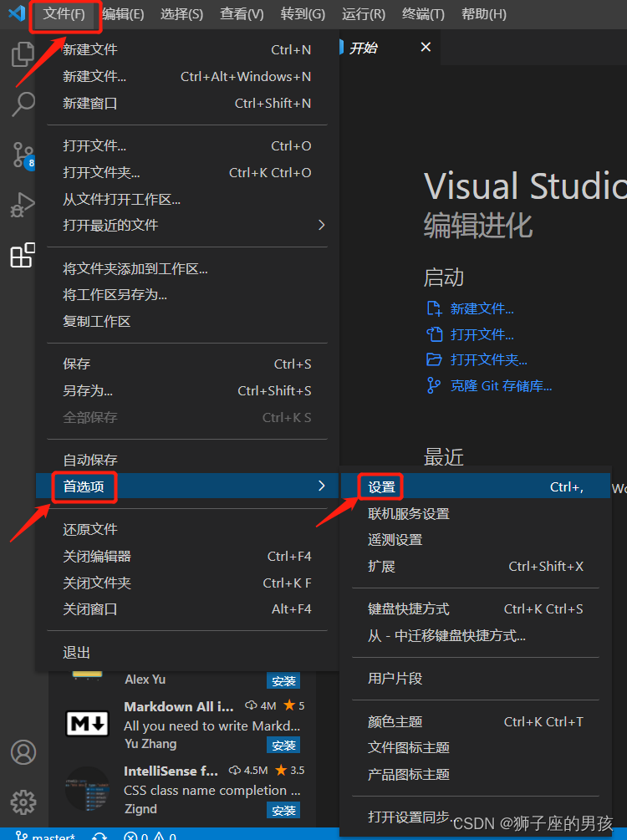Expand the 首选项 submenu
This screenshot has width=627, height=840.
[x=187, y=486]
